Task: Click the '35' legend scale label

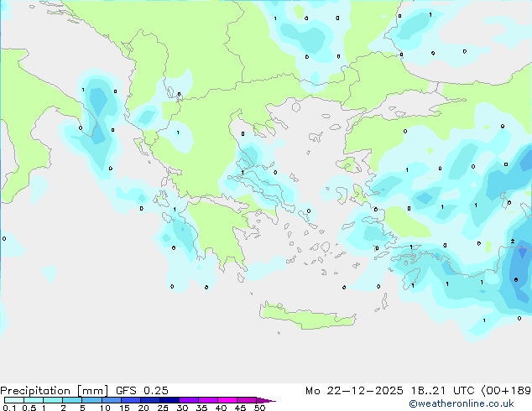Action: click(201, 408)
